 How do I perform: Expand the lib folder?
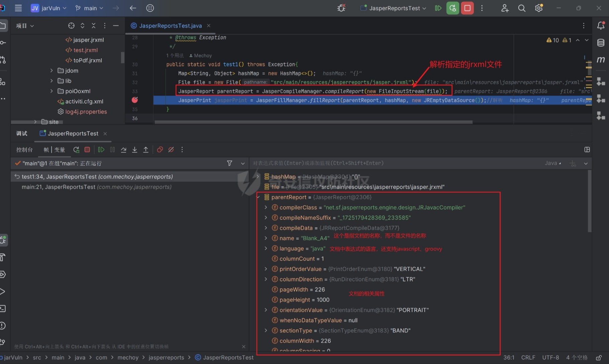52,81
